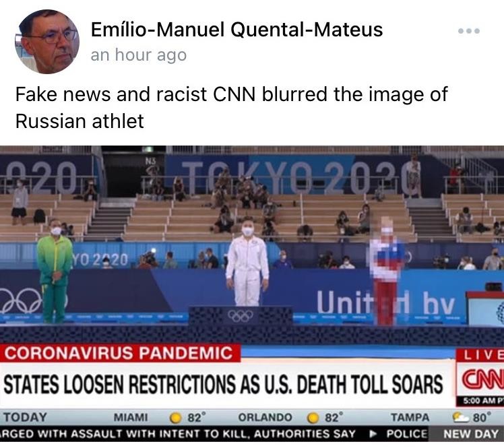The width and height of the screenshot is (504, 448).
Task: Select the post caption about CNN
Action: pos(231,108)
